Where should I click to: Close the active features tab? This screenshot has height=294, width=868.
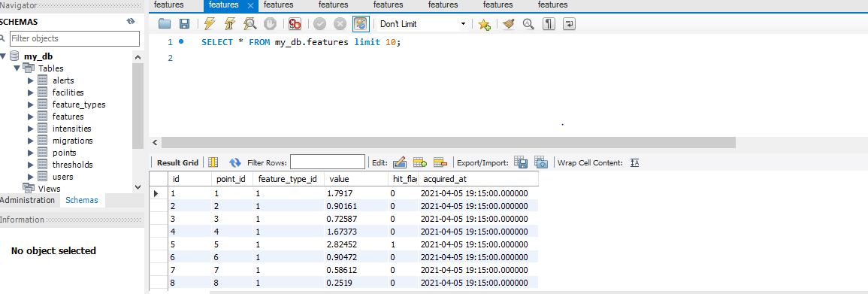coord(250,5)
